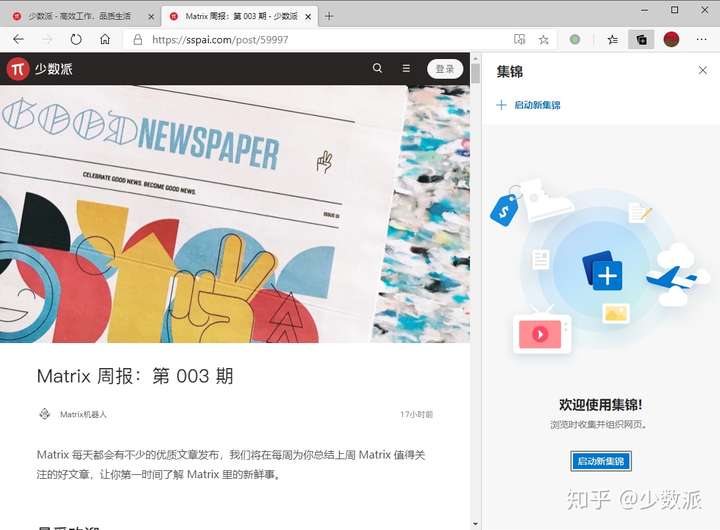
Task: Click the 登录 login button
Action: coord(444,69)
